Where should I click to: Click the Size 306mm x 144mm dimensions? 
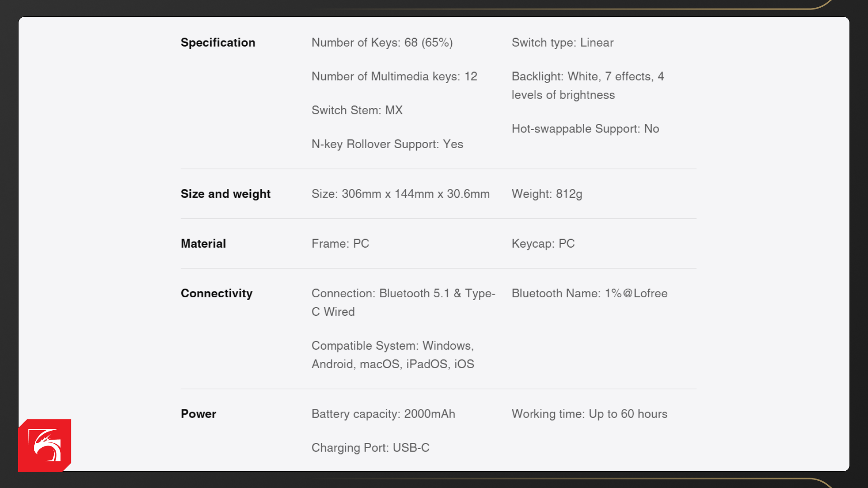tap(401, 194)
